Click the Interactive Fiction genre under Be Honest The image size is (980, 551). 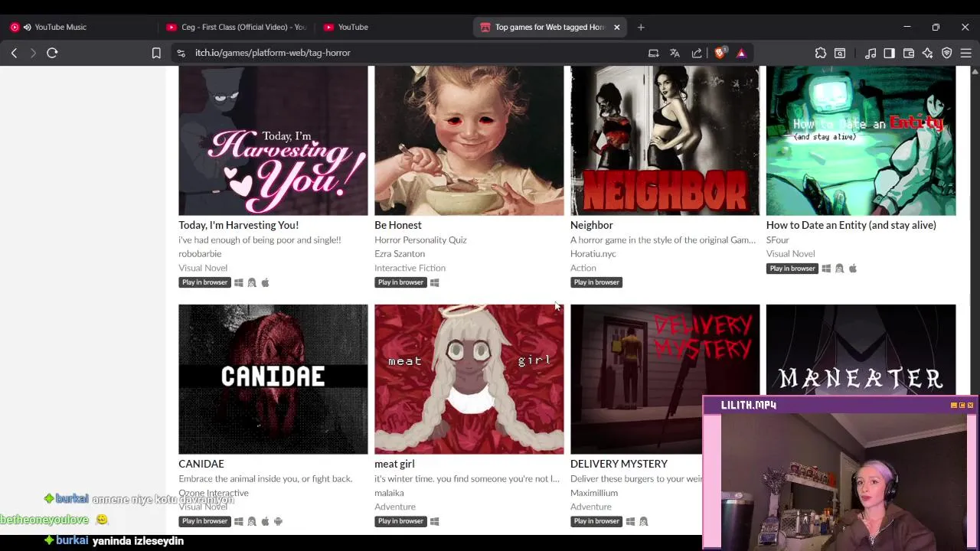(x=410, y=268)
